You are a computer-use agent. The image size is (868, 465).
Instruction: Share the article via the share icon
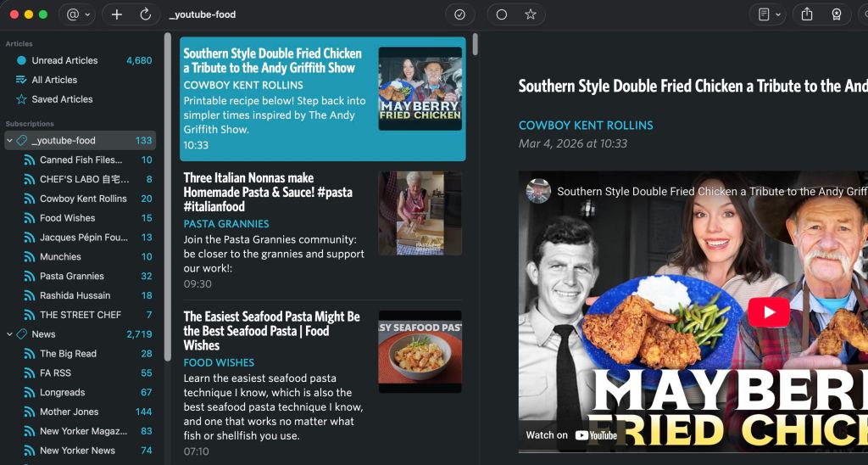pos(807,14)
